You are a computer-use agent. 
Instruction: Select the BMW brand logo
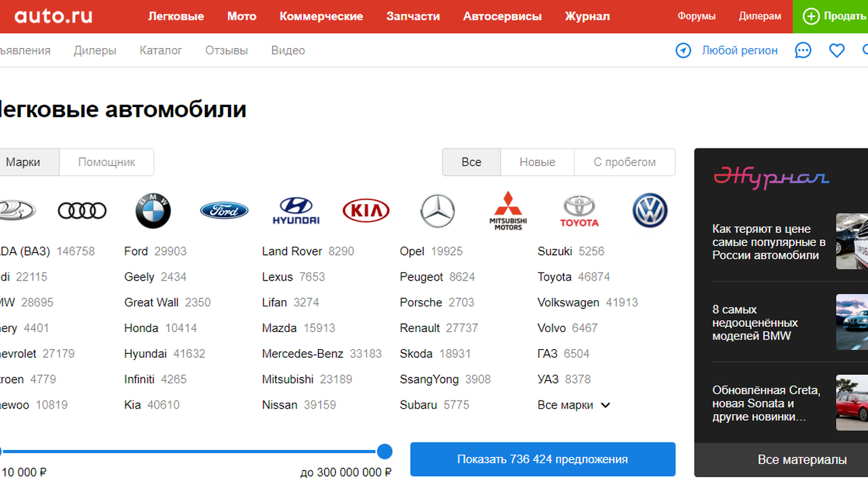153,211
